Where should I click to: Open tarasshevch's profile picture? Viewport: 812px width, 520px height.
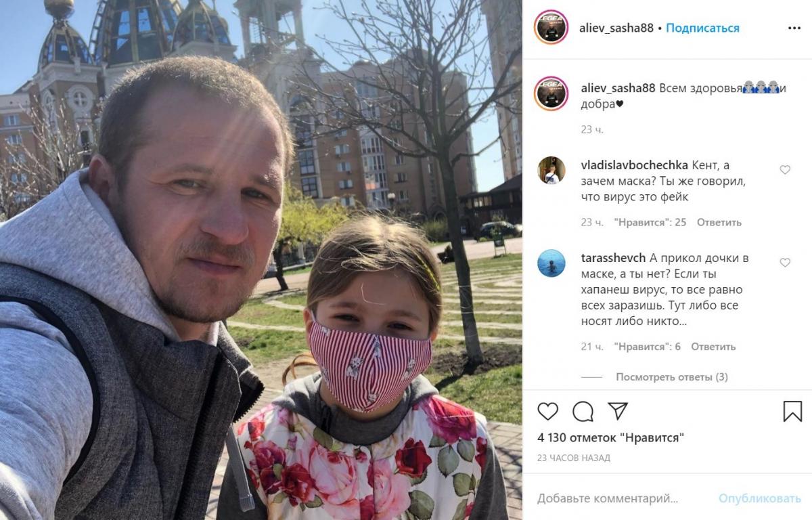(x=551, y=263)
